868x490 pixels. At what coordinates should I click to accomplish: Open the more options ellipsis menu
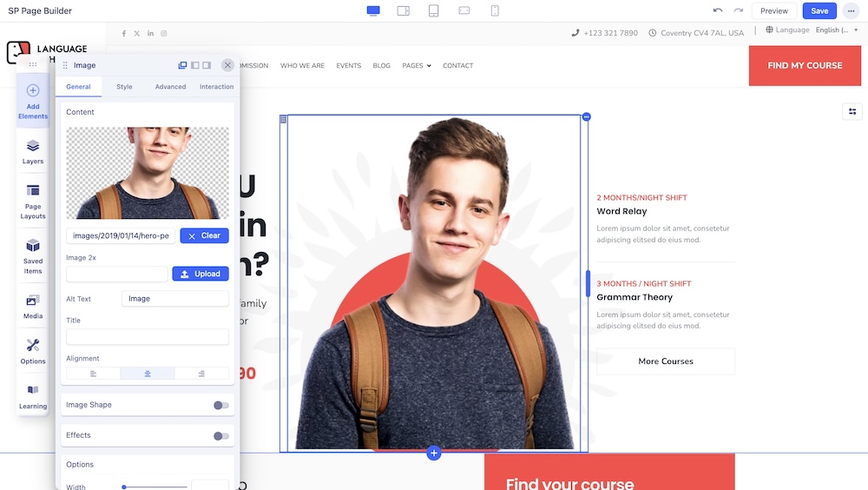pyautogui.click(x=851, y=10)
